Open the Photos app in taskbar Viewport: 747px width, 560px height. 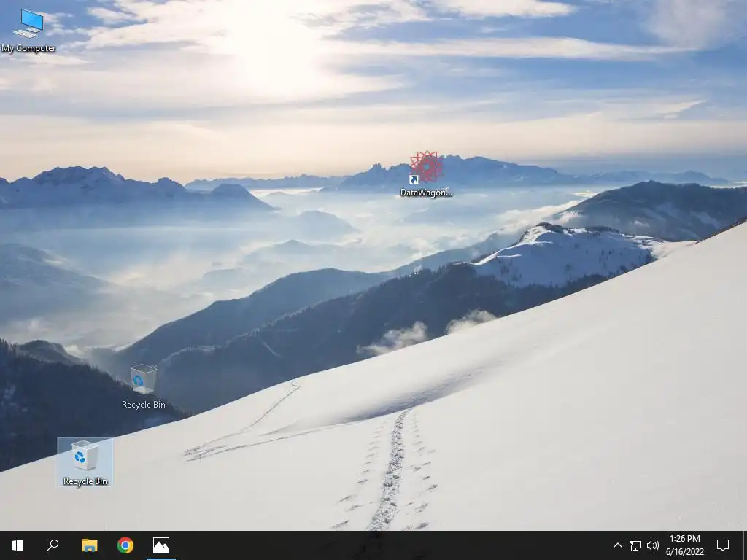[x=161, y=545]
